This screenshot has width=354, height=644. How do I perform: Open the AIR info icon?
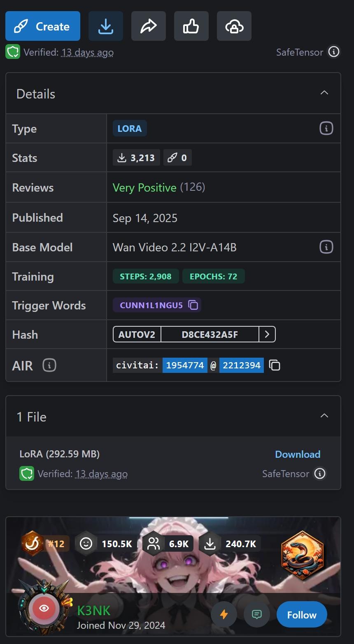[49, 365]
